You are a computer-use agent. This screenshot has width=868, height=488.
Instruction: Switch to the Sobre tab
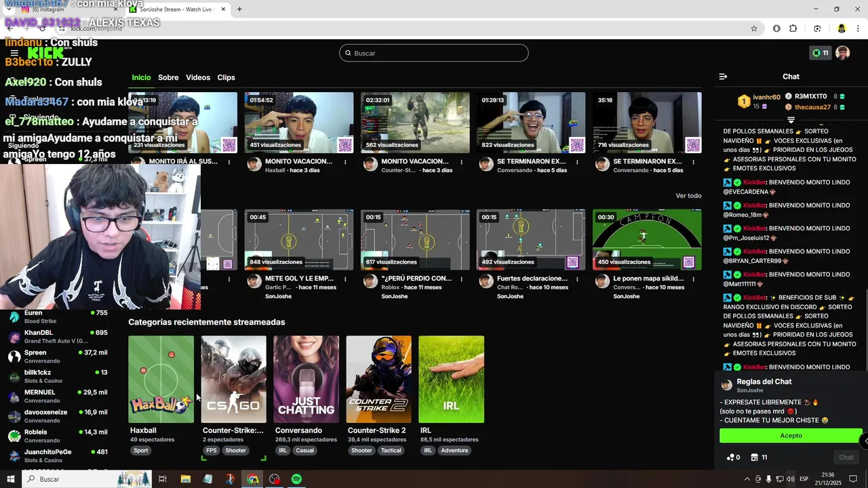pos(168,77)
